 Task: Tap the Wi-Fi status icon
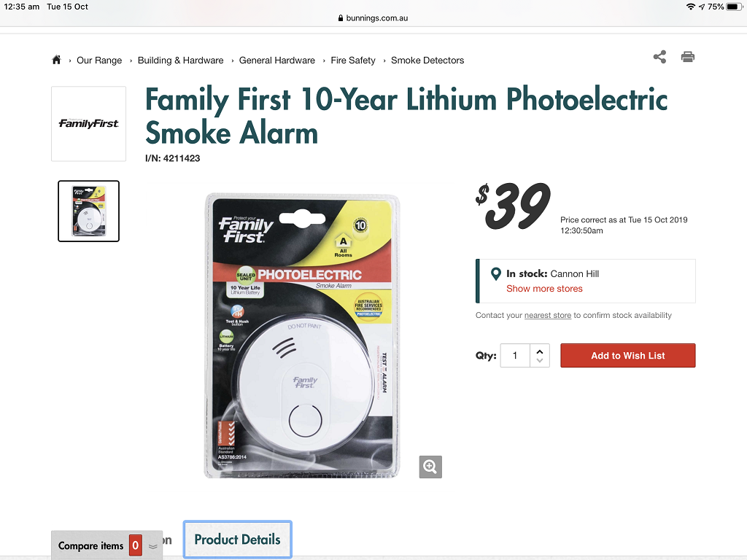click(690, 7)
